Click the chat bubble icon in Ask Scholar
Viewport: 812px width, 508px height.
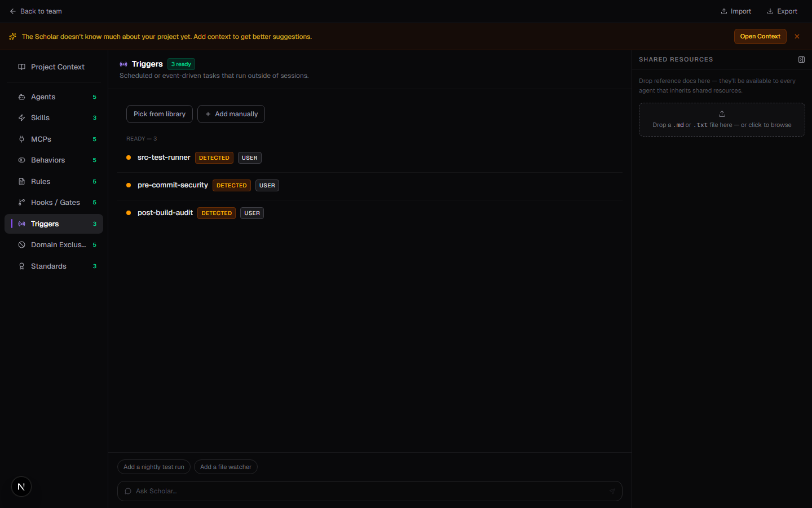tap(128, 491)
